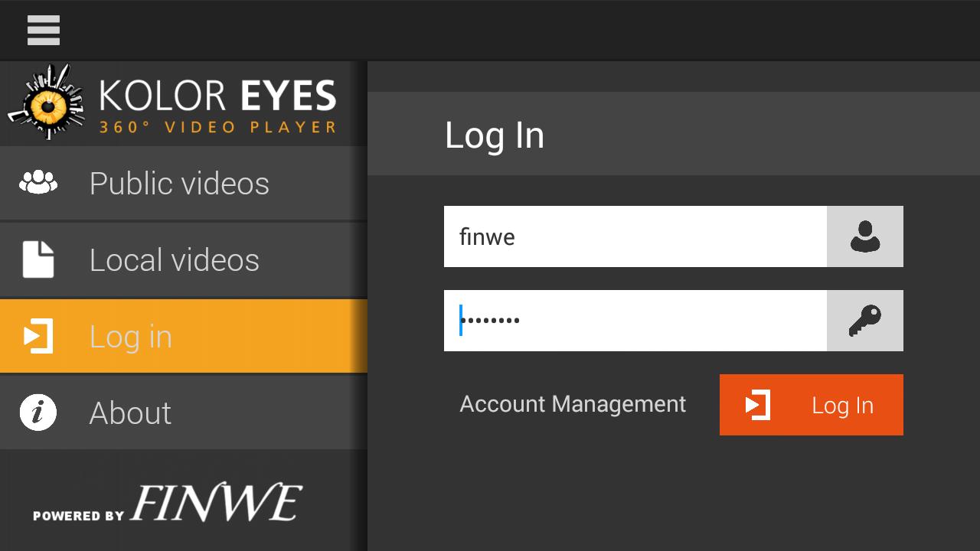The width and height of the screenshot is (980, 551).
Task: Click the key icon beside password
Action: (865, 321)
